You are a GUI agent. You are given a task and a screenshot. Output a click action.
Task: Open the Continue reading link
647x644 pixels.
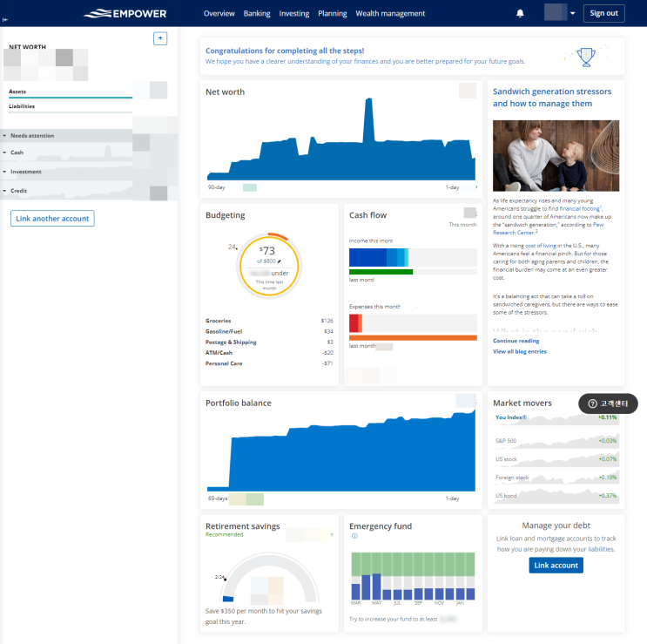(516, 341)
